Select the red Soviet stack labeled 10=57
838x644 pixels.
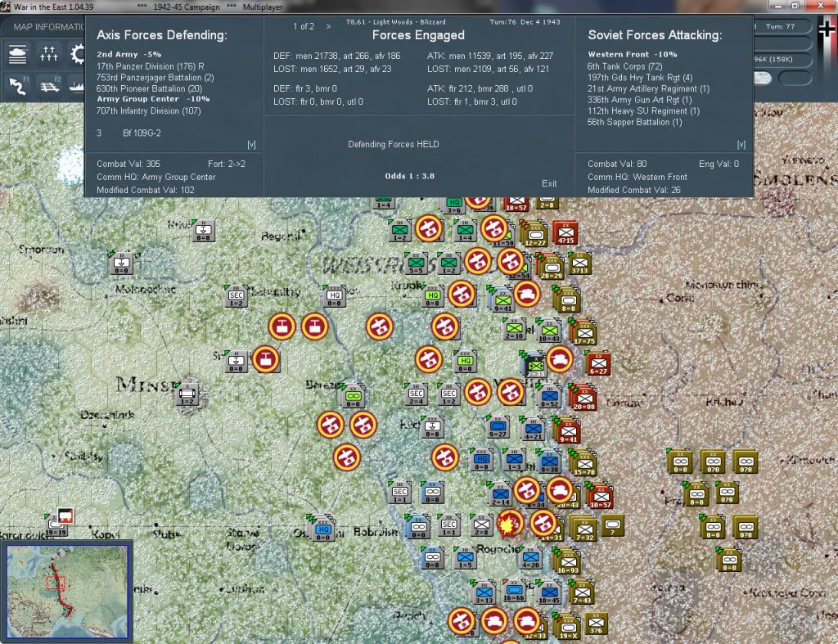pos(600,495)
